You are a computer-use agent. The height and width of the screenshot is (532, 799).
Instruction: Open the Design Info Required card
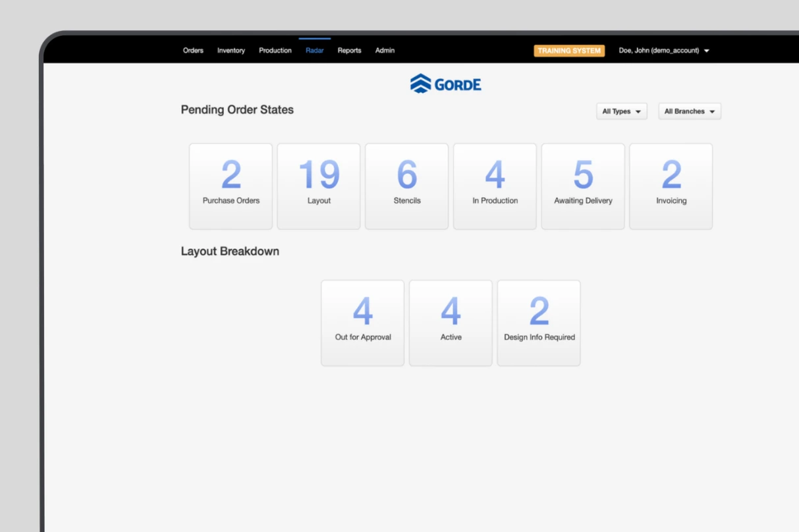539,323
